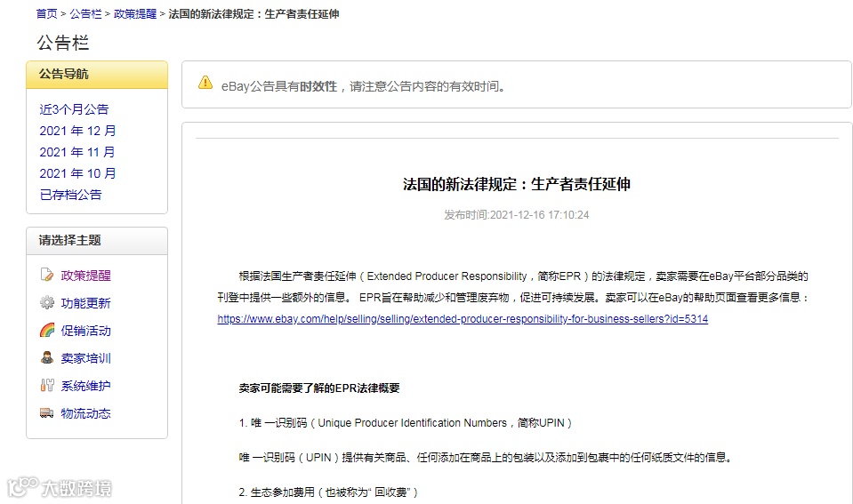
Task: Click the eBay公告具有时效性 notice text
Action: [365, 86]
